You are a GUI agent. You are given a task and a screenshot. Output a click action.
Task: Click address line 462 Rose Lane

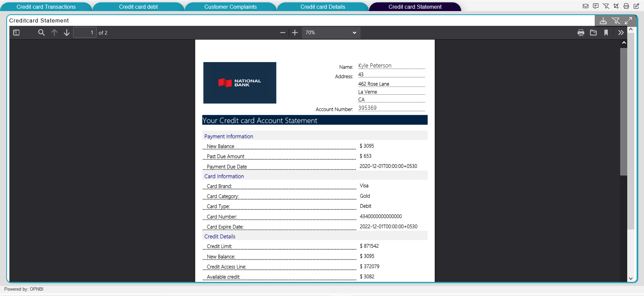tap(374, 84)
